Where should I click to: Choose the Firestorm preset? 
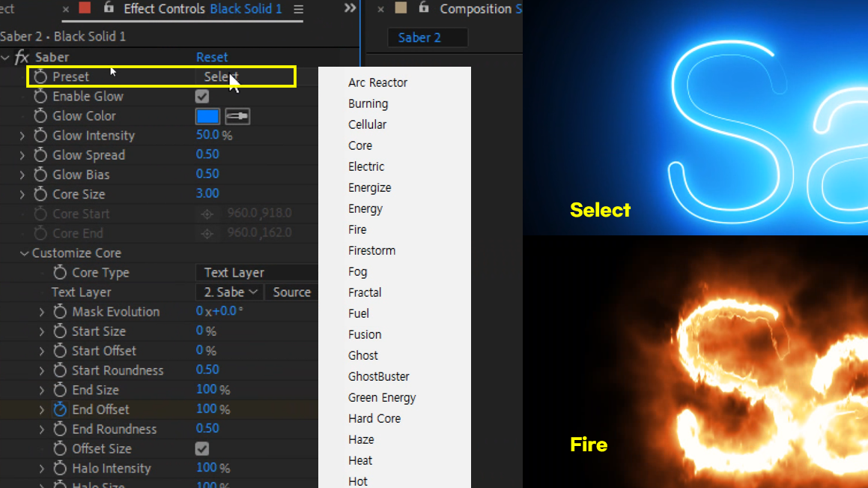371,250
